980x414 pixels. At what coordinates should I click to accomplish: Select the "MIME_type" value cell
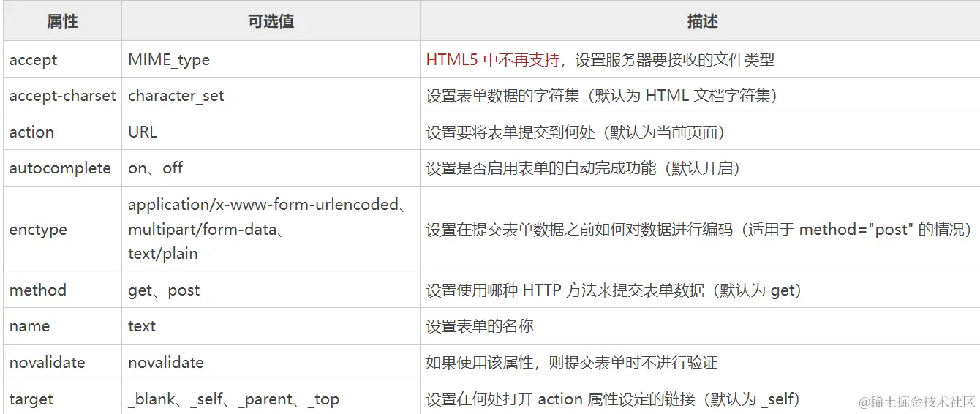(x=169, y=60)
